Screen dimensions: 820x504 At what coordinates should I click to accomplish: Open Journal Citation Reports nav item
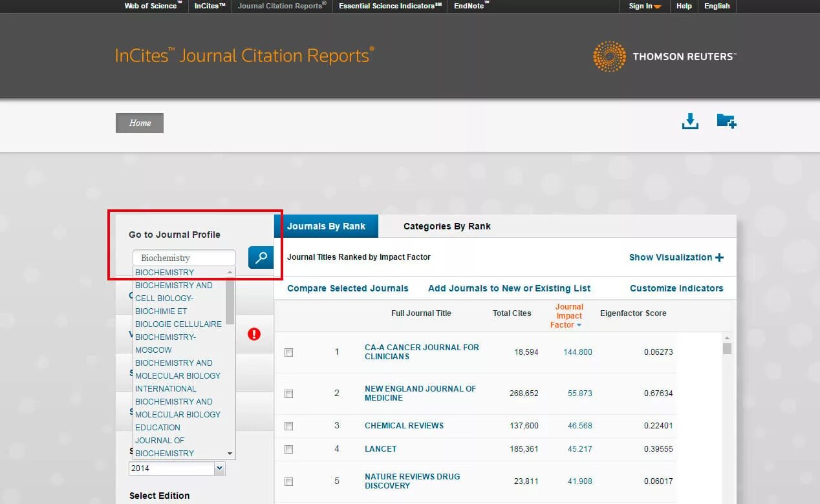282,6
